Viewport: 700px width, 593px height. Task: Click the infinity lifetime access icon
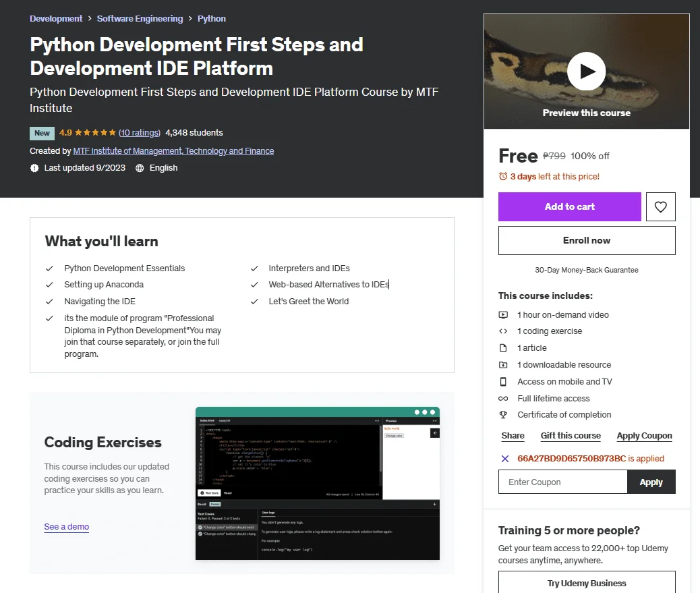click(503, 398)
